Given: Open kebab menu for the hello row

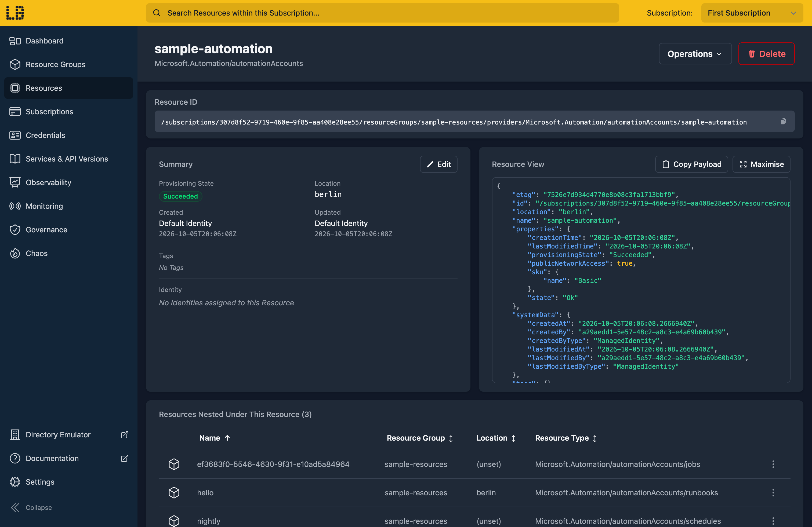Looking at the screenshot, I should (773, 493).
